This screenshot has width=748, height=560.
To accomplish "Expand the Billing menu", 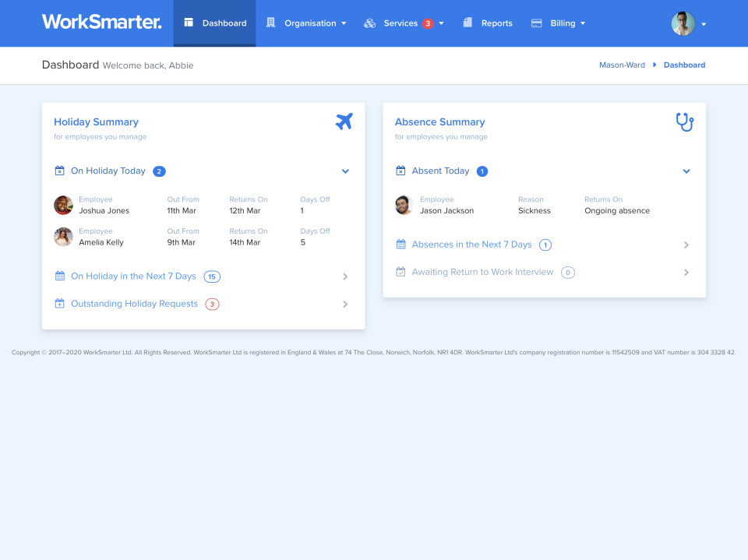I will click(582, 23).
